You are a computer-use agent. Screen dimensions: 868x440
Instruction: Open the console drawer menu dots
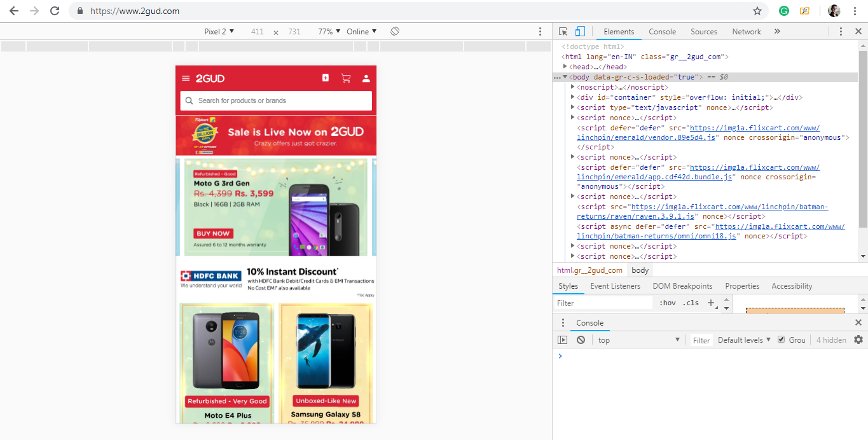[563, 323]
